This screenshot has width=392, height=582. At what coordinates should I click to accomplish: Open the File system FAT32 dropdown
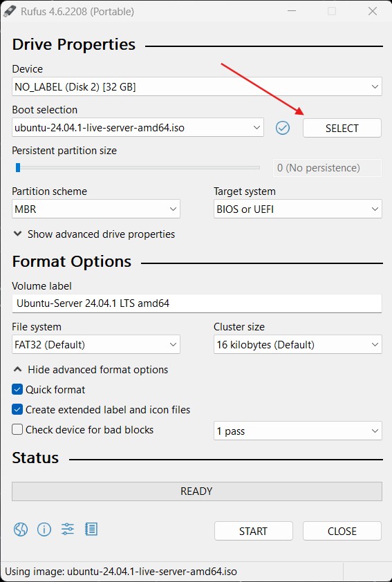(96, 344)
